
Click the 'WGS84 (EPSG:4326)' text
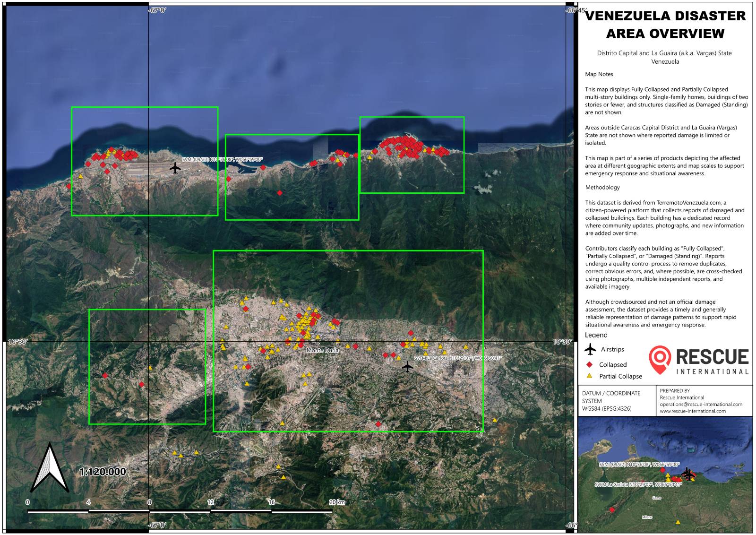coord(607,408)
